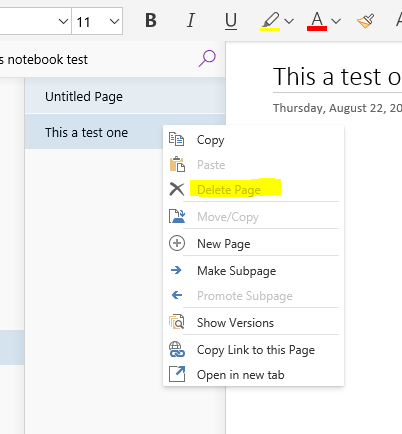Click the purple search magnifier icon

[207, 59]
